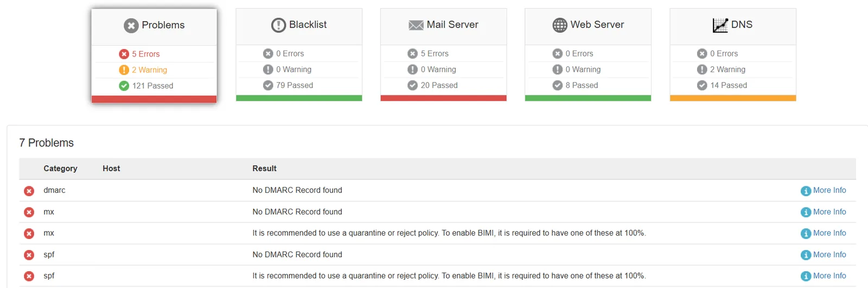Click the dmarc category cell
This screenshot has width=868, height=288.
click(54, 190)
